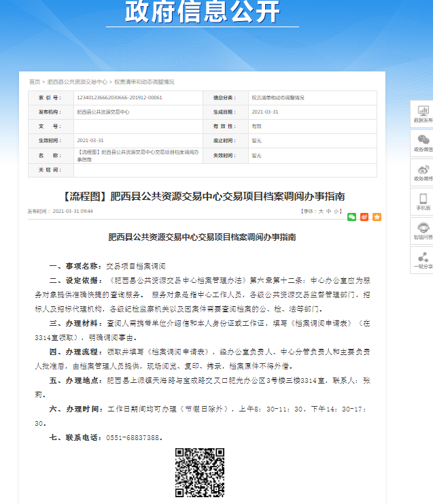Set font size to 大
The image size is (433, 504).
pos(321,211)
